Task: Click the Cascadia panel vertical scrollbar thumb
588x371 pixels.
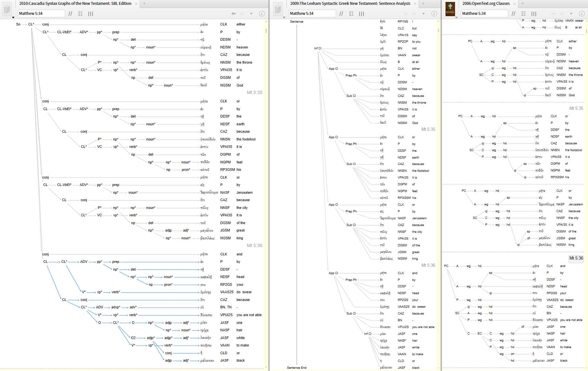Action: [x=266, y=31]
